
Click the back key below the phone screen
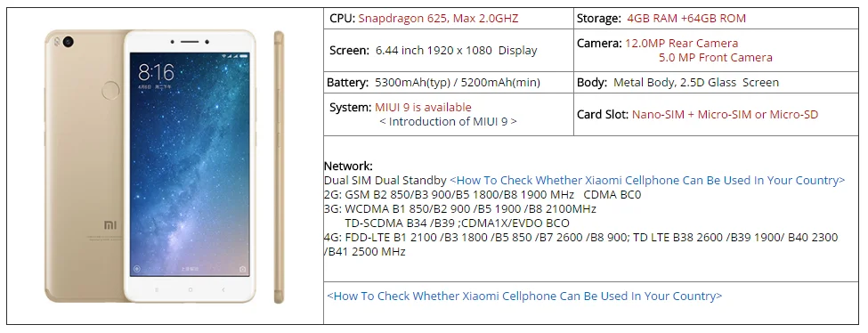(223, 289)
